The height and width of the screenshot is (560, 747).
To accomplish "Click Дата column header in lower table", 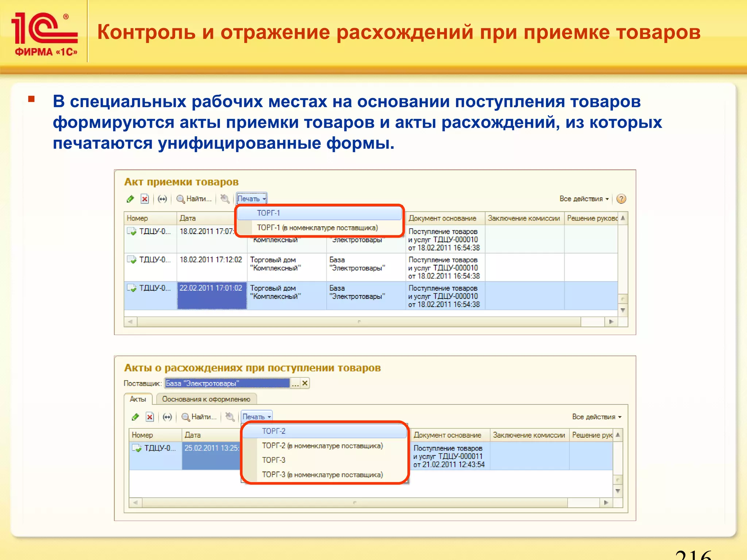I will [211, 435].
